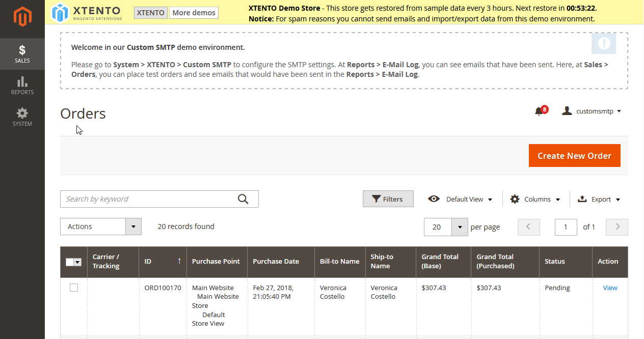Screen dimensions: 644x339
Task: Click the Magento logo icon
Action: [22, 17]
